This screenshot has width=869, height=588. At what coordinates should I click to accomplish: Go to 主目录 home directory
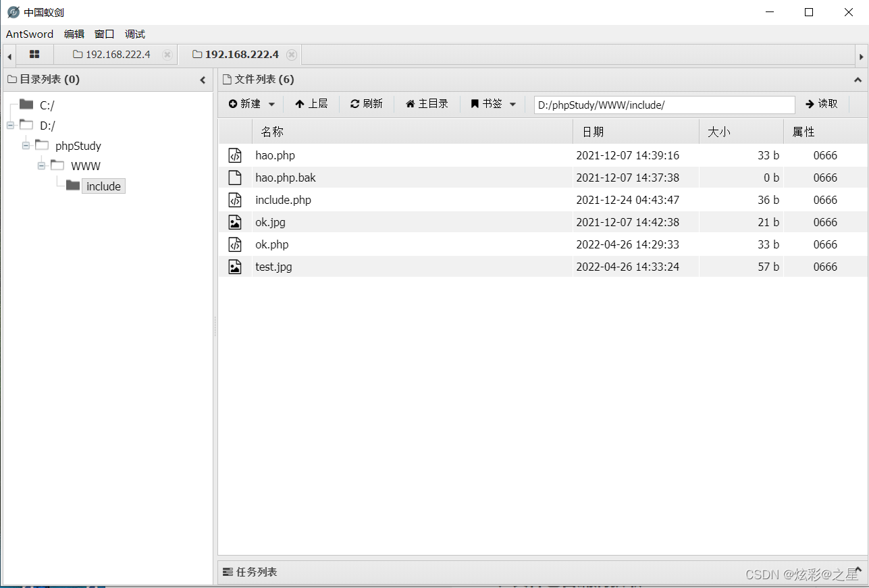(427, 104)
